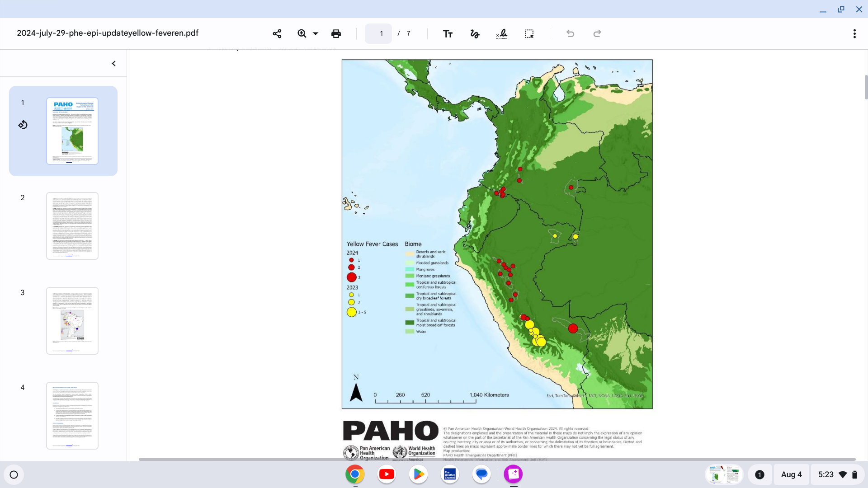Collapse the thumbnail sidebar

114,64
